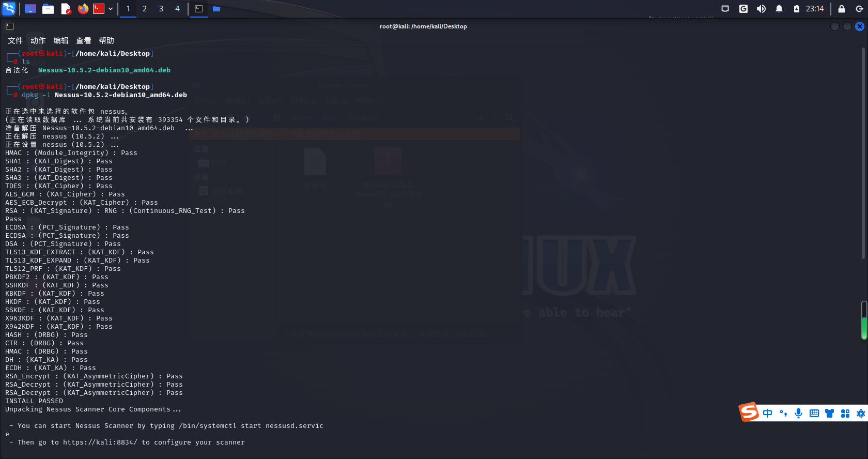Open the 文件 menu in terminal
The width and height of the screenshot is (868, 459).
[x=16, y=41]
